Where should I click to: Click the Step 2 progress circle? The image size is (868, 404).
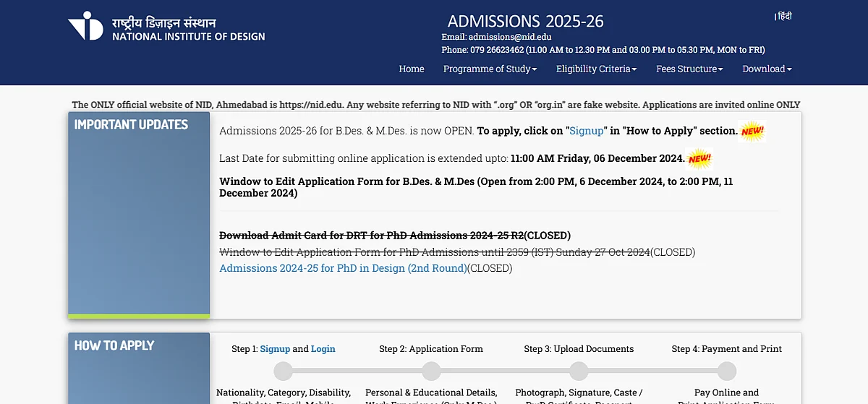coord(431,371)
